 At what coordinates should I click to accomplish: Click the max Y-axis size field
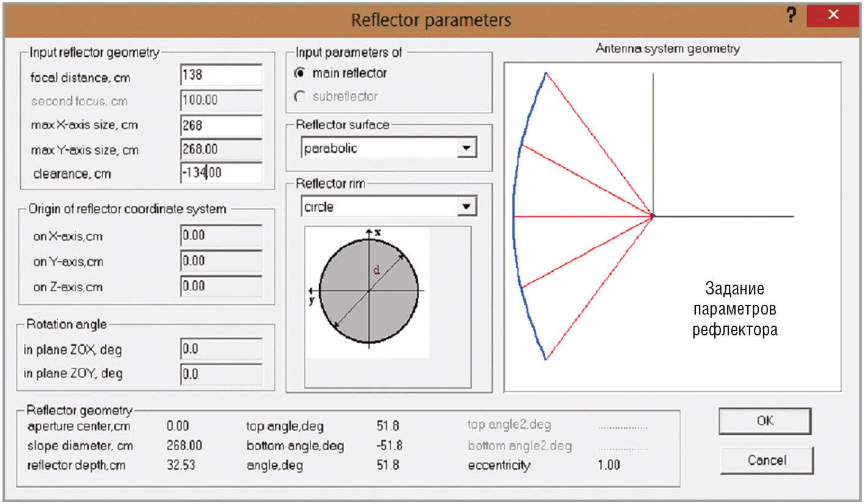221,150
